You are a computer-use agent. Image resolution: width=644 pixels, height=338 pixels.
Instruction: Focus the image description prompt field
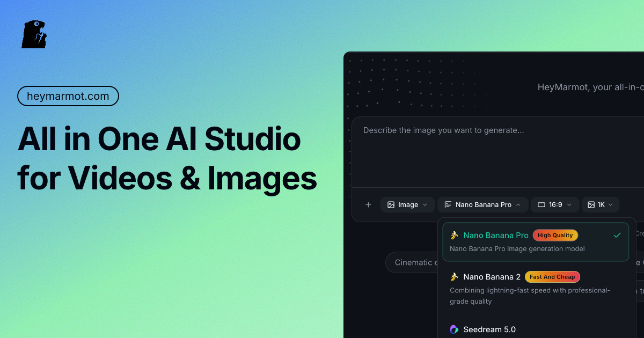point(497,152)
